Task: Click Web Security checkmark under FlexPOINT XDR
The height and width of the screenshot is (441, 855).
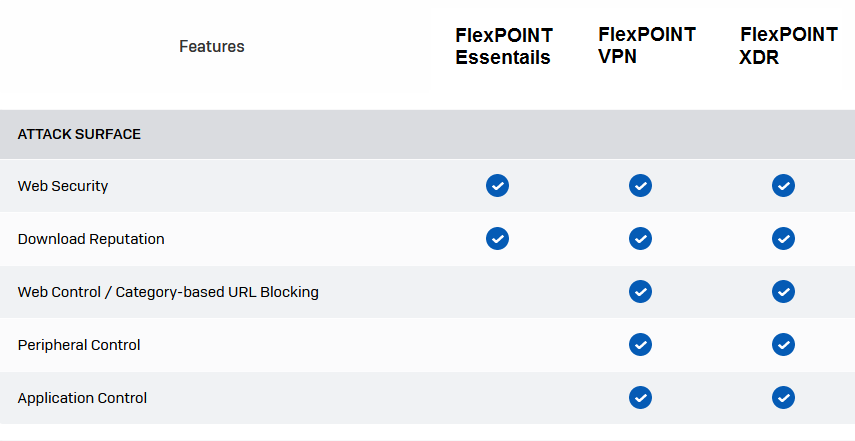Action: pos(783,186)
